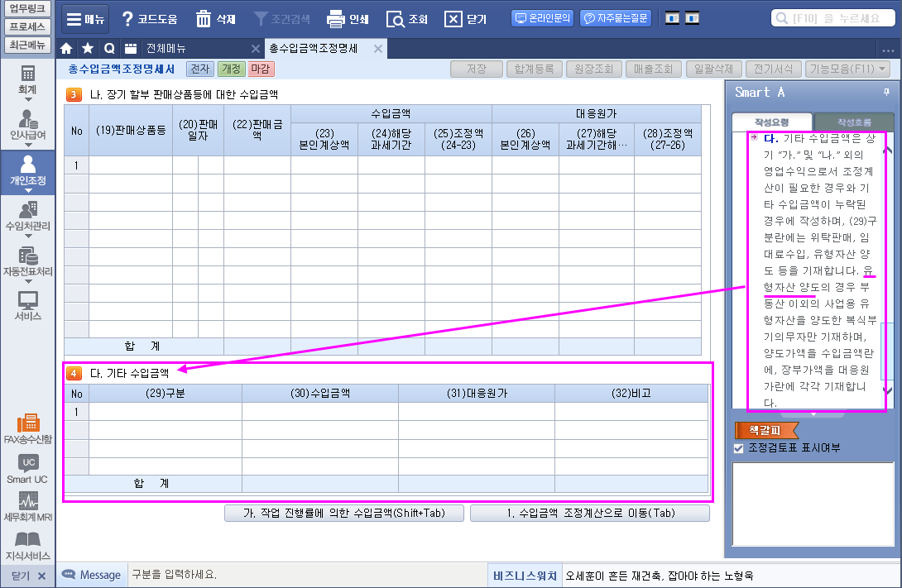Expand 자동전표처리 module arrow

coord(27,281)
